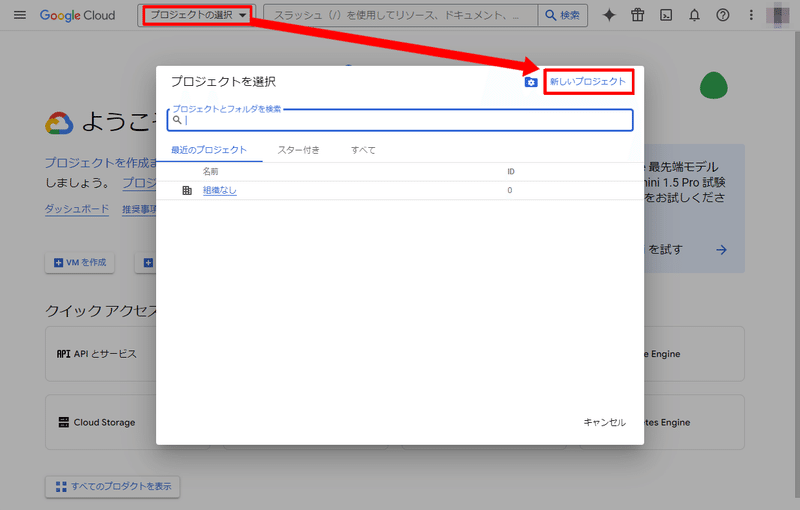The image size is (800, 510).
Task: Click the VM を作成 button
Action: (80, 263)
